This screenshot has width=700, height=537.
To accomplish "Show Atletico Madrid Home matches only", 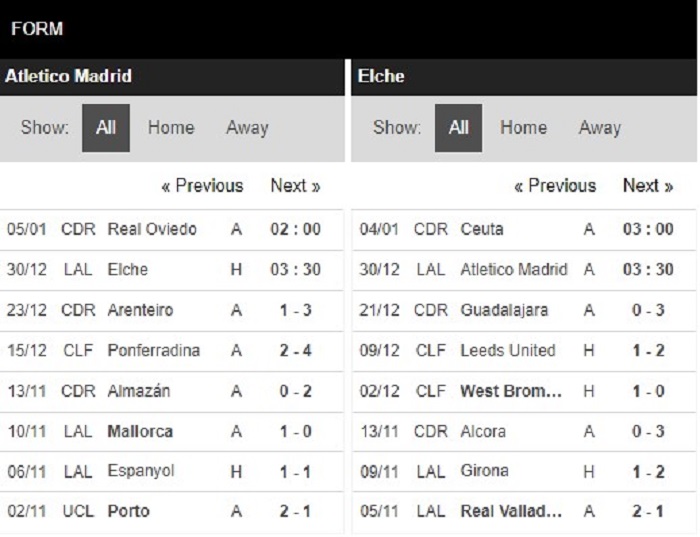I will click(x=171, y=128).
